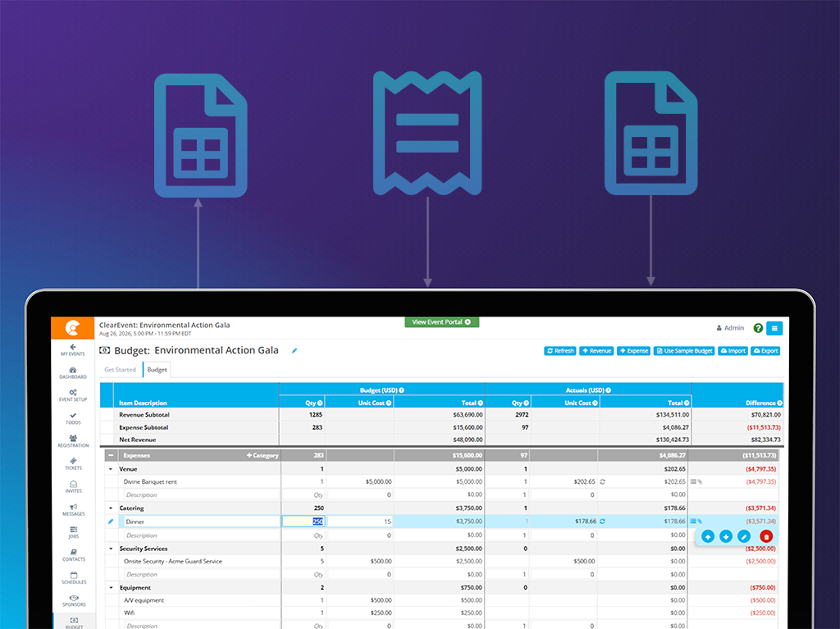Viewport: 840px width, 629px height.
Task: Click the paperclip attachment icon on Dinner row
Action: (x=699, y=521)
